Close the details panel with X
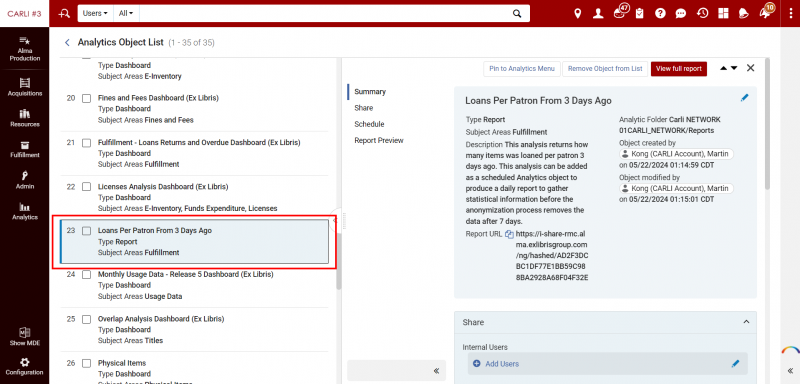Image resolution: width=800 pixels, height=384 pixels. click(x=750, y=68)
